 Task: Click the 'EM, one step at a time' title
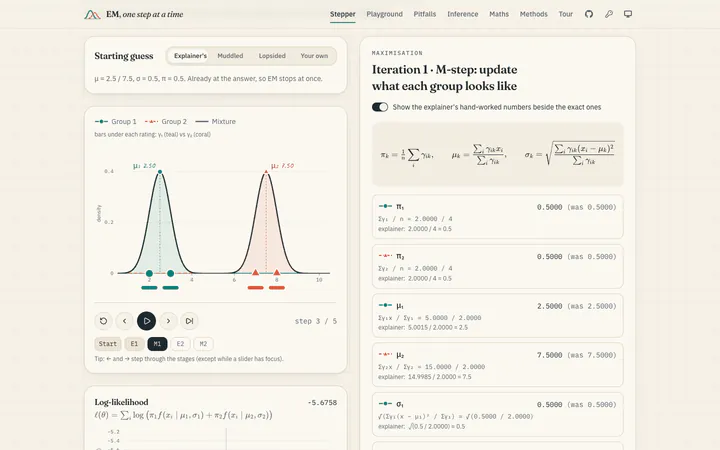click(145, 14)
